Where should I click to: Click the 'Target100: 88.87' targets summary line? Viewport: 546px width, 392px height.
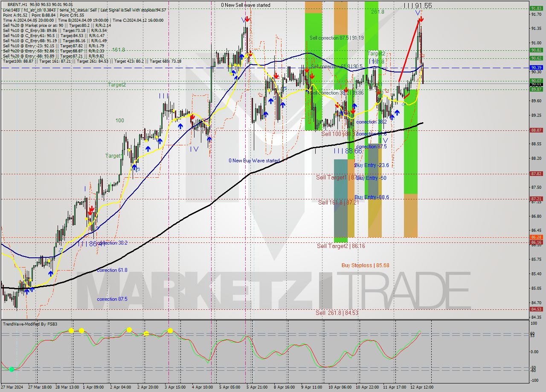[x=92, y=61]
